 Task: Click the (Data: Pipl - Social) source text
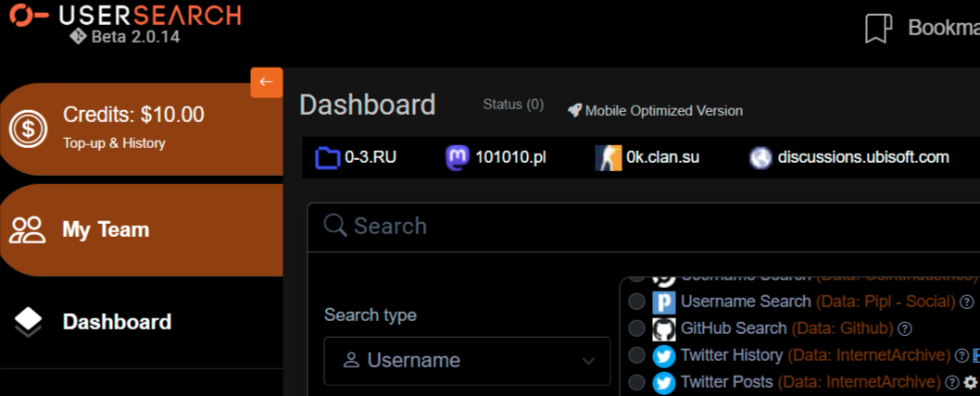tap(886, 302)
